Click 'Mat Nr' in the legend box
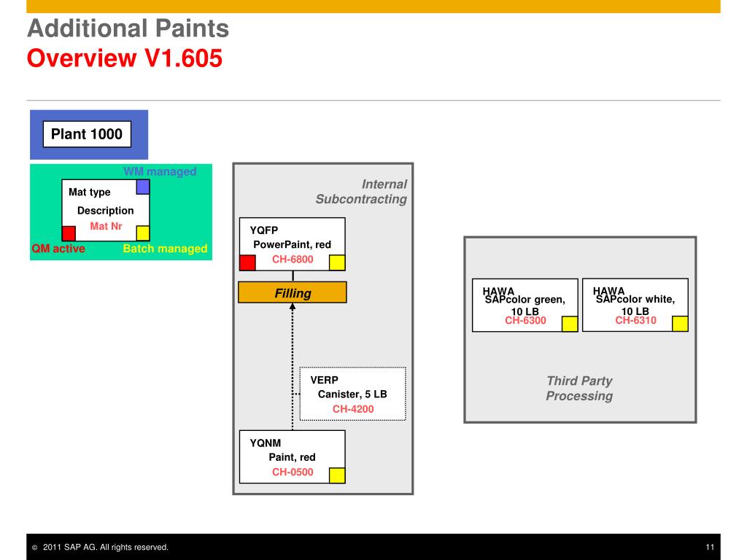The width and height of the screenshot is (747, 560). 107,226
